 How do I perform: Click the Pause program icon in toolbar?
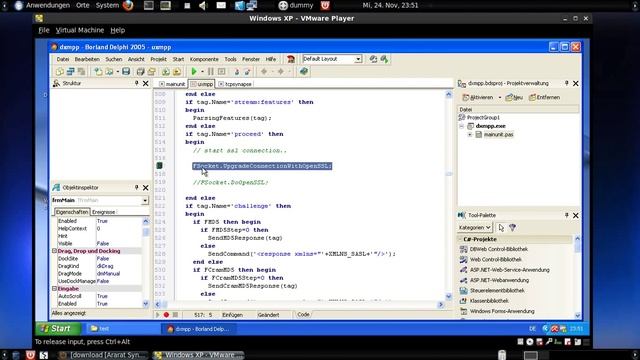click(x=211, y=71)
